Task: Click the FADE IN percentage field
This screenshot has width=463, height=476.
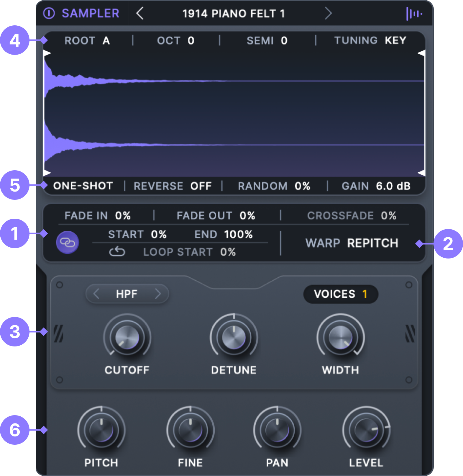Action: [x=123, y=216]
